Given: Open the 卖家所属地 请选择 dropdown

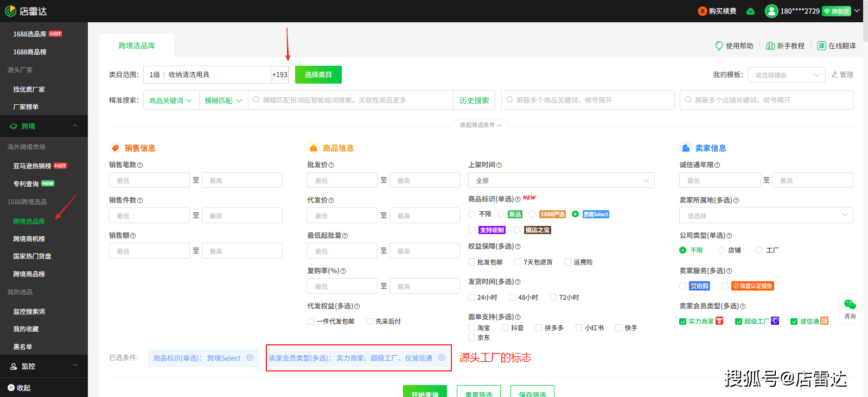Looking at the screenshot, I should coord(766,216).
